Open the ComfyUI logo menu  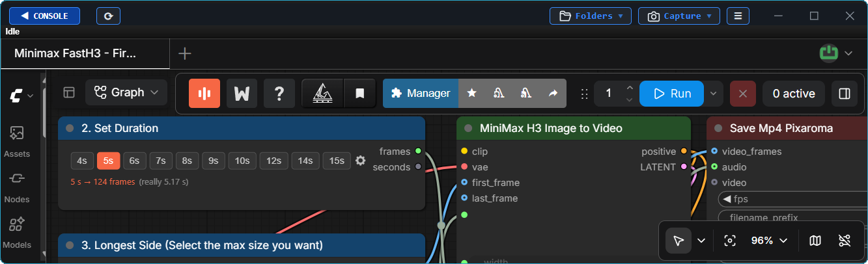click(x=21, y=96)
